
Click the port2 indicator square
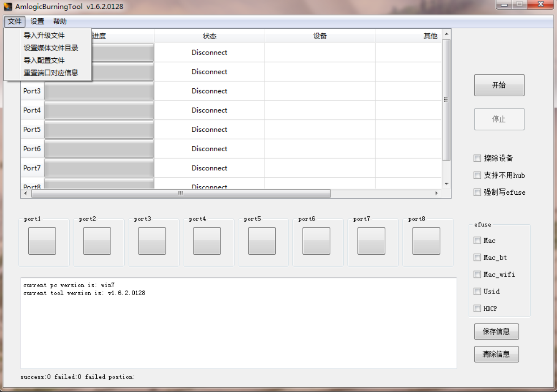tap(97, 241)
